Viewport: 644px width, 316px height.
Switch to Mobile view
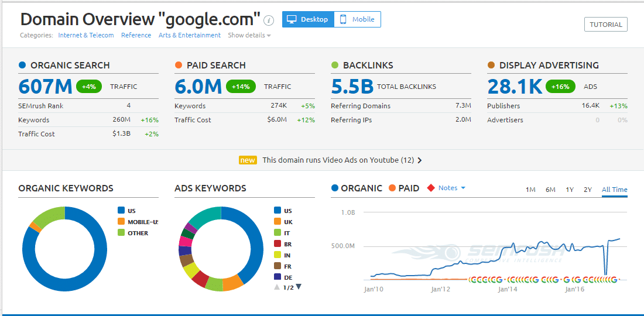point(357,19)
